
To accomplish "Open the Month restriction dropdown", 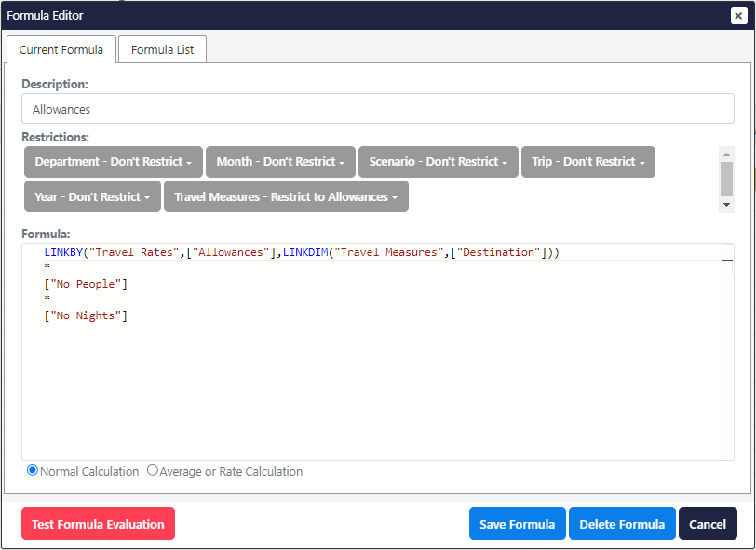I will pyautogui.click(x=279, y=161).
